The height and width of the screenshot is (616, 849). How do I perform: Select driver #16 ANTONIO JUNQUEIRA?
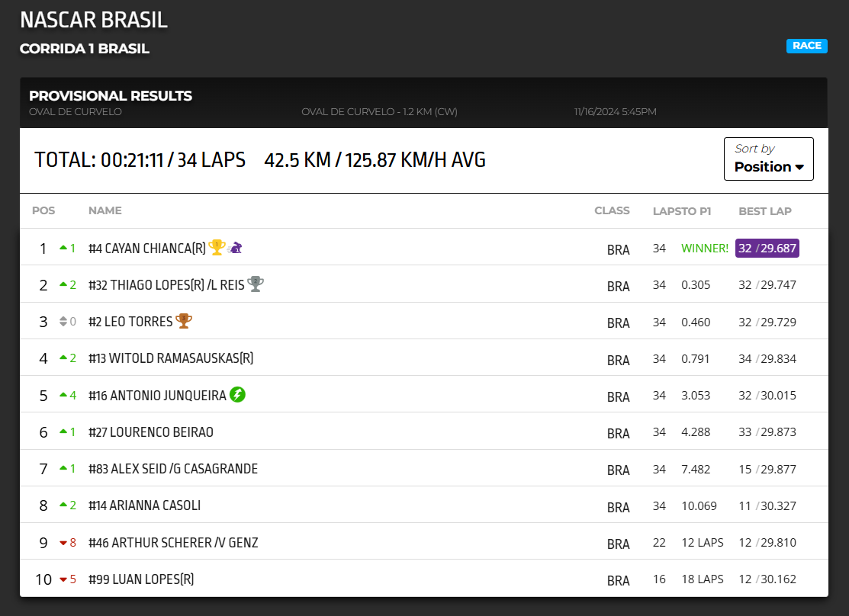(x=157, y=396)
